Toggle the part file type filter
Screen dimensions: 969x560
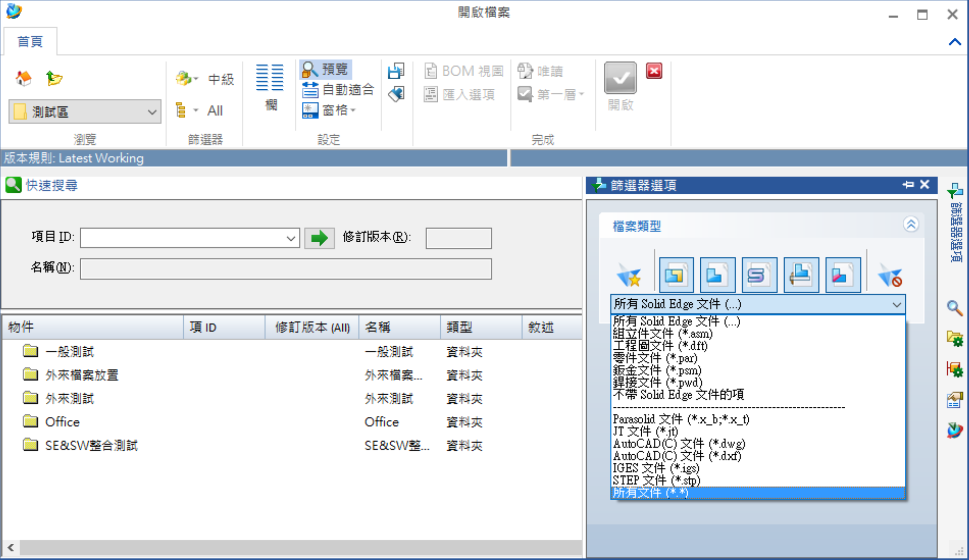coord(717,275)
